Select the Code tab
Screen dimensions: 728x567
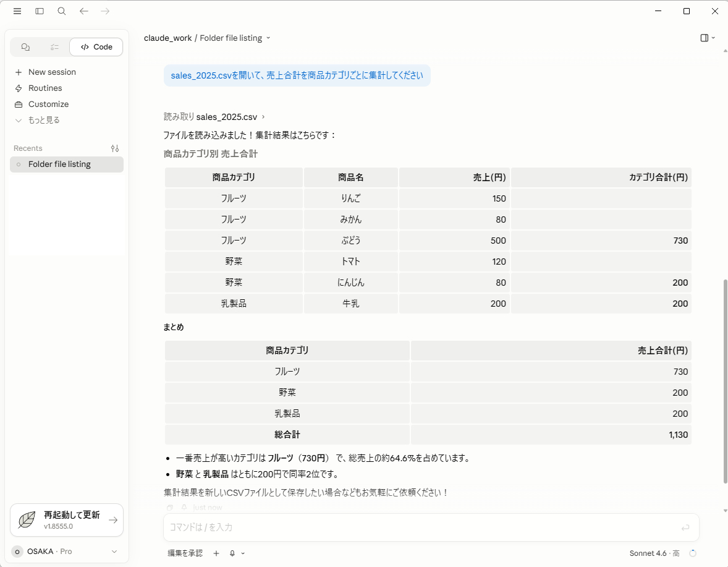[x=96, y=47]
